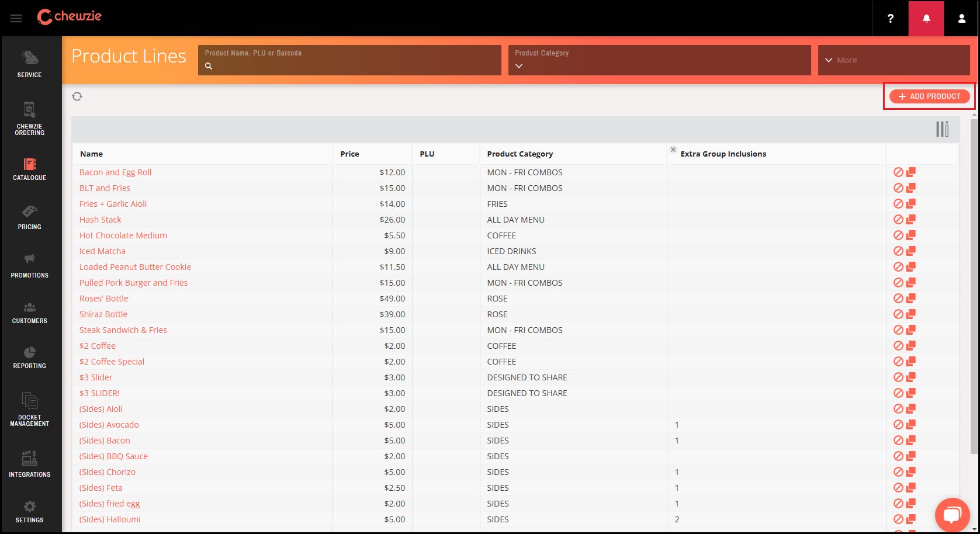Duplicate Bacon and Egg Roll product
Viewport: 980px width, 534px height.
910,172
